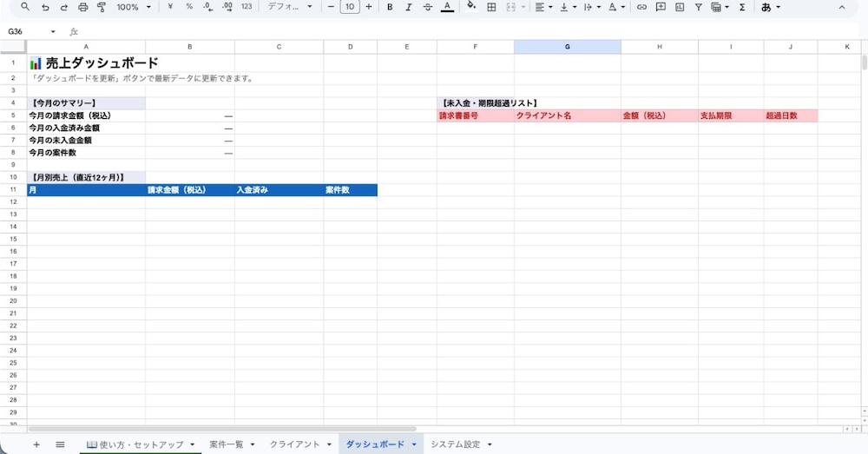Select the 案件数 header cell in row 11
Screen dimensions: 868x454
tap(351, 190)
